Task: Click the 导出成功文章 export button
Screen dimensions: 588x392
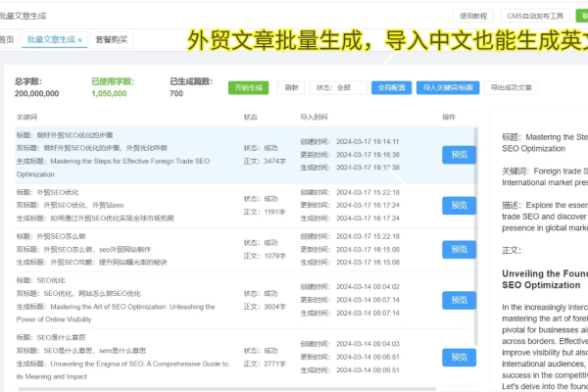Action: pyautogui.click(x=512, y=88)
